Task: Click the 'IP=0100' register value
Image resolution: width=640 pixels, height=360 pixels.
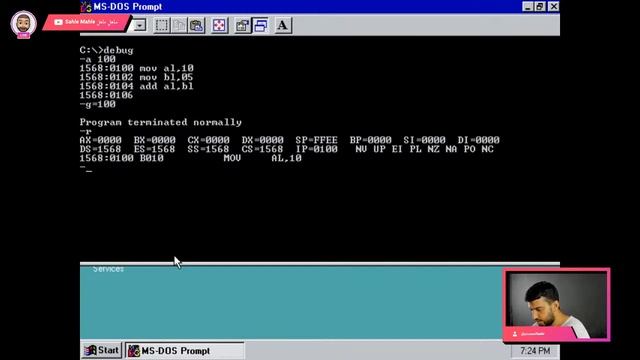Action: 317,149
